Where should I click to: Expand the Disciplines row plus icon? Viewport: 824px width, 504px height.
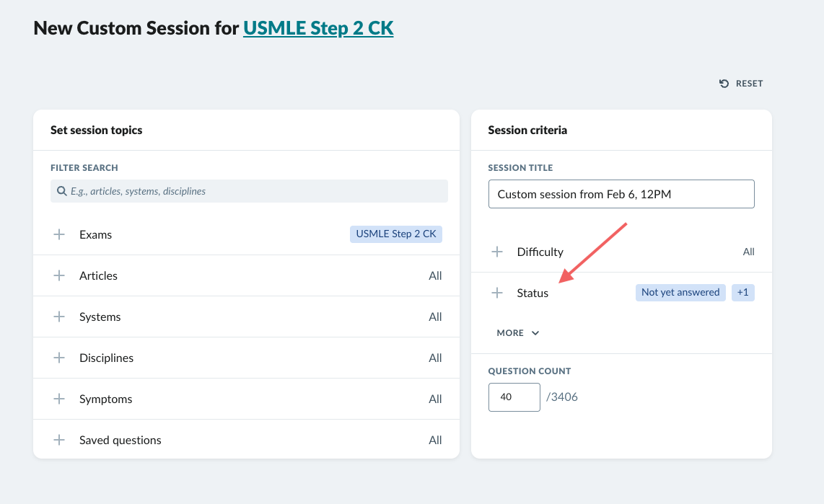(59, 358)
